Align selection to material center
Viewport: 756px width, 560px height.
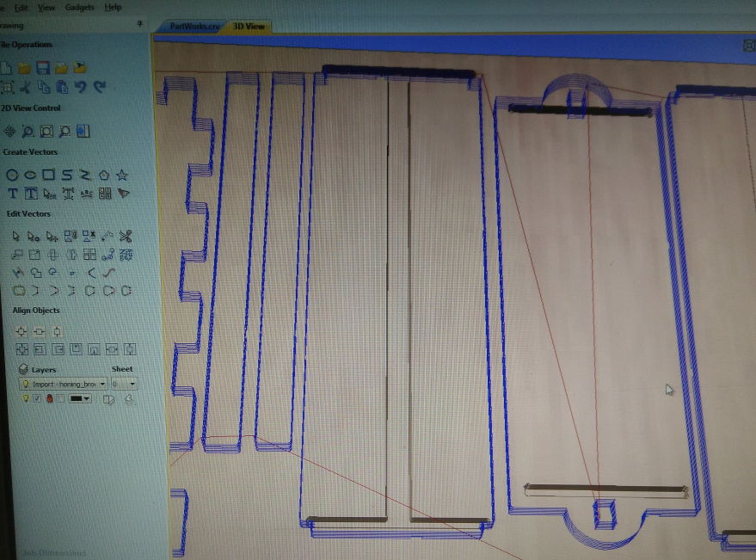coord(22,331)
